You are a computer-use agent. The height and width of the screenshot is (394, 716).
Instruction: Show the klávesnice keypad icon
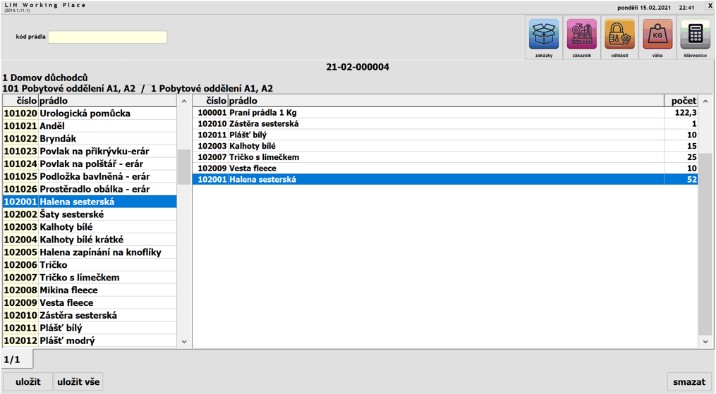[x=695, y=34]
